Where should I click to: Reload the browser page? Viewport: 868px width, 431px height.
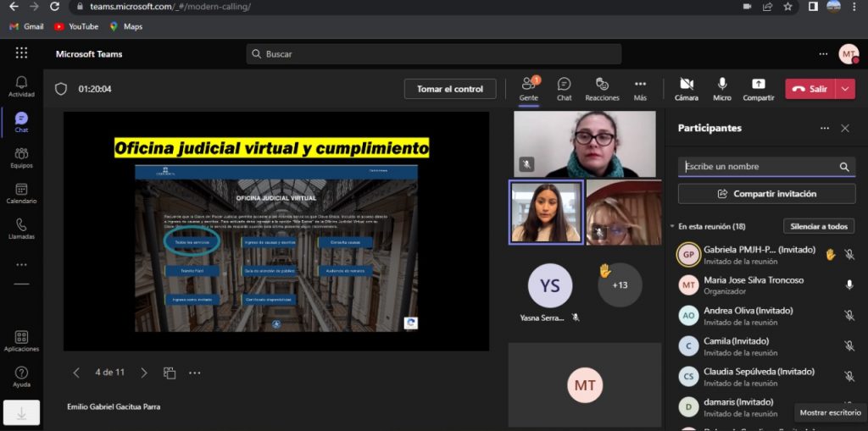pos(54,7)
